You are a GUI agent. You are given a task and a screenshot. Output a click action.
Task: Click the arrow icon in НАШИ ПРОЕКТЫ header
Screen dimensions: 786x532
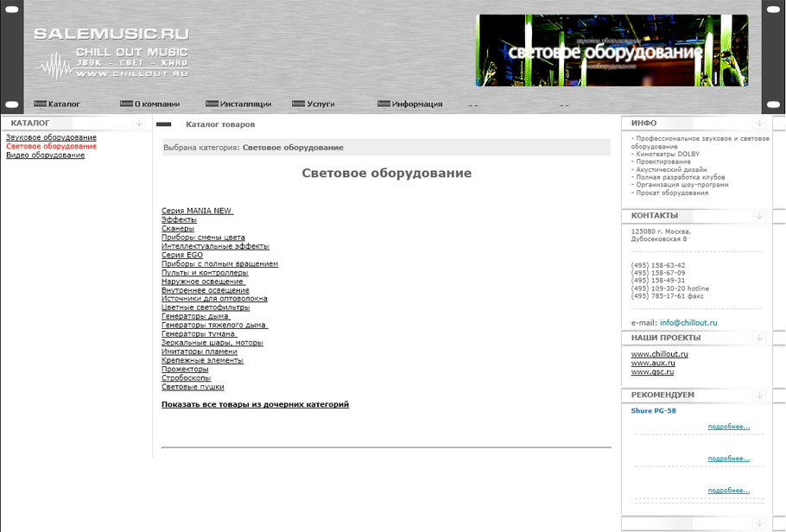coord(758,338)
